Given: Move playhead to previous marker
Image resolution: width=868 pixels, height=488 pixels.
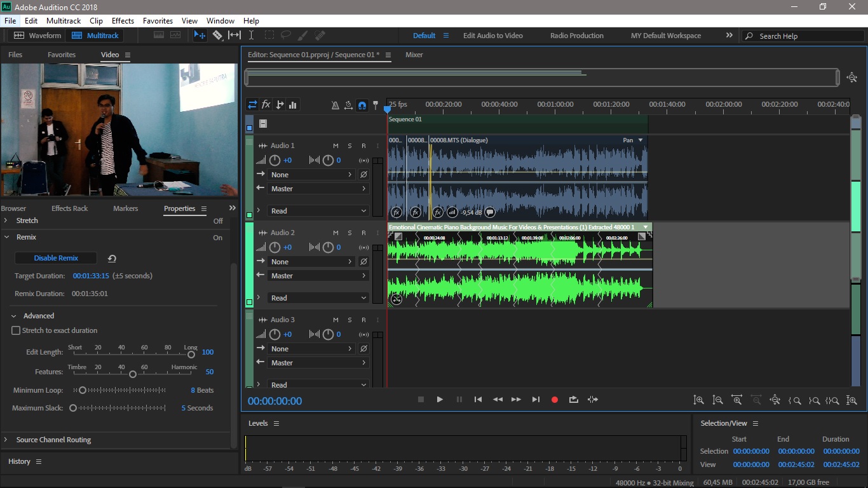Looking at the screenshot, I should point(478,400).
